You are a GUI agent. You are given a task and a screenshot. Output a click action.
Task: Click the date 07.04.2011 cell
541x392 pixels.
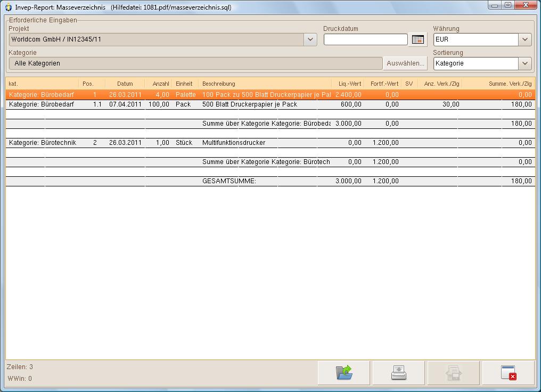[x=125, y=104]
